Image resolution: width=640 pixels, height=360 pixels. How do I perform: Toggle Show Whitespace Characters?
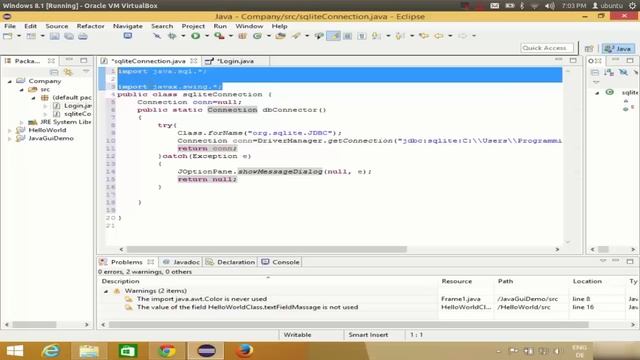coord(362,36)
